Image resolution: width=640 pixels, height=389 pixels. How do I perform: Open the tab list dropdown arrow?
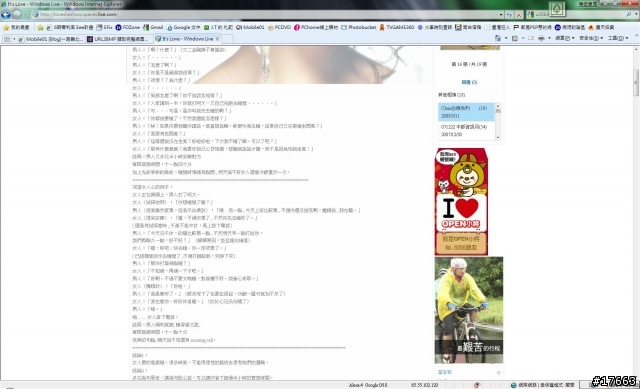pyautogui.click(x=14, y=39)
